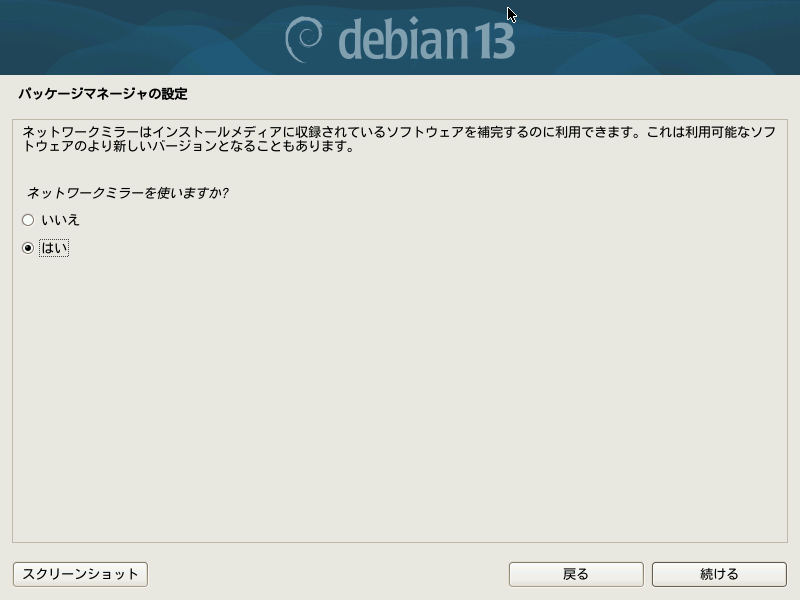The width and height of the screenshot is (800, 600).
Task: Click the パッケージマネージャの設定 heading
Action: 103,94
